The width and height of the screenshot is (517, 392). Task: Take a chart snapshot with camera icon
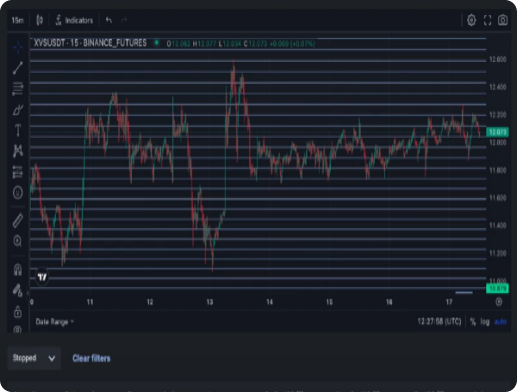[x=503, y=20]
